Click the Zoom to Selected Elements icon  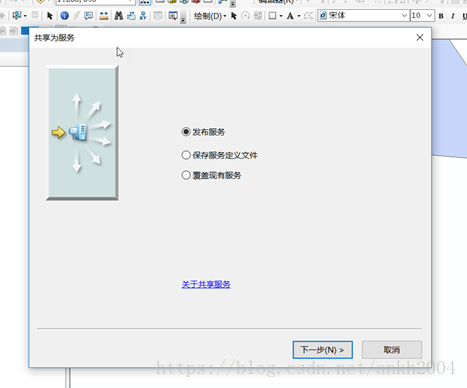pos(258,16)
